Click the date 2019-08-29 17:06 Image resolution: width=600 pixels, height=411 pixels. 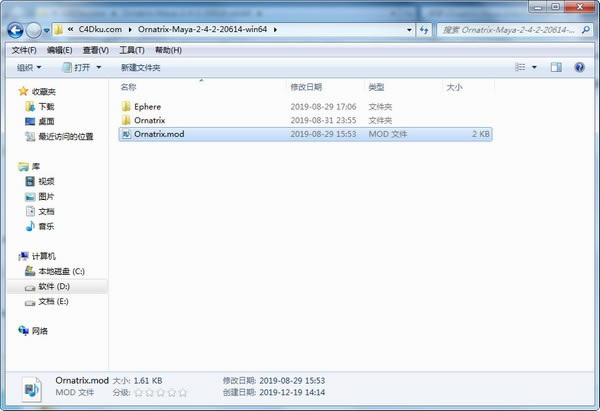[x=323, y=107]
